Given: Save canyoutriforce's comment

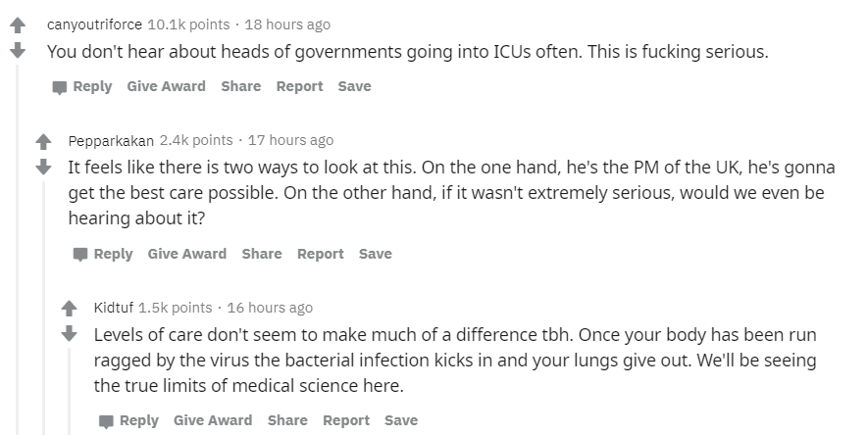Looking at the screenshot, I should (354, 86).
